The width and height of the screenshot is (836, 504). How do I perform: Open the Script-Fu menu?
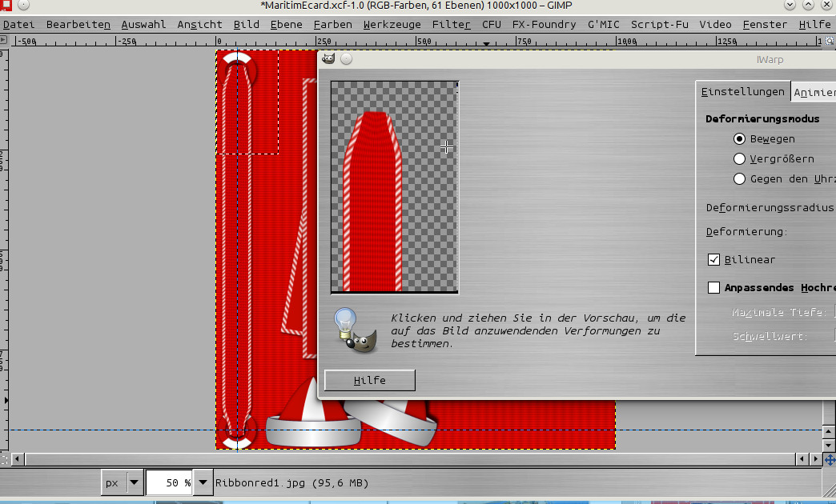(x=660, y=25)
